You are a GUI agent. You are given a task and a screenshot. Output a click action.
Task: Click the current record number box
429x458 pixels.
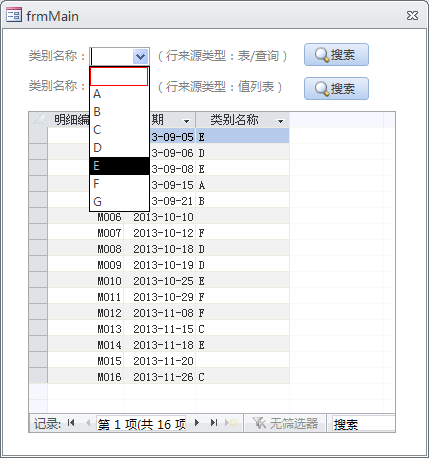[141, 424]
